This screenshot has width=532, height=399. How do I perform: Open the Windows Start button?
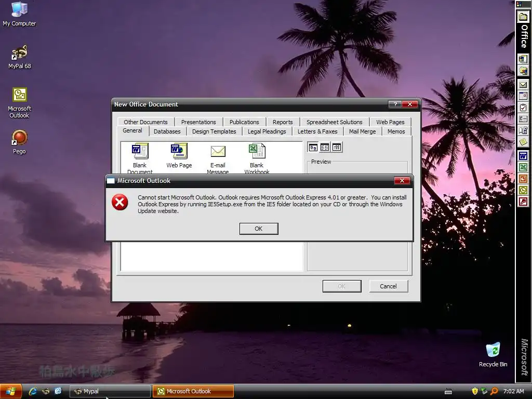click(x=11, y=391)
